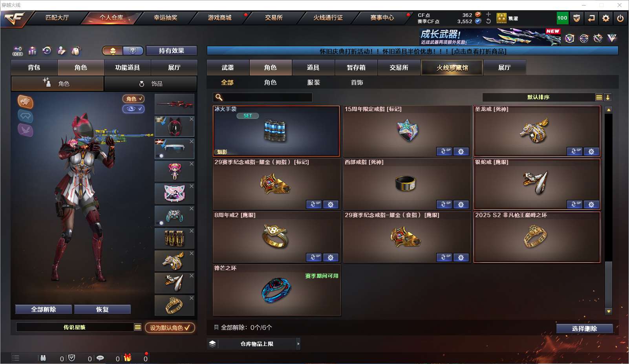629x364 pixels.
Task: Open the 游戏商城 menu
Action: tap(219, 18)
